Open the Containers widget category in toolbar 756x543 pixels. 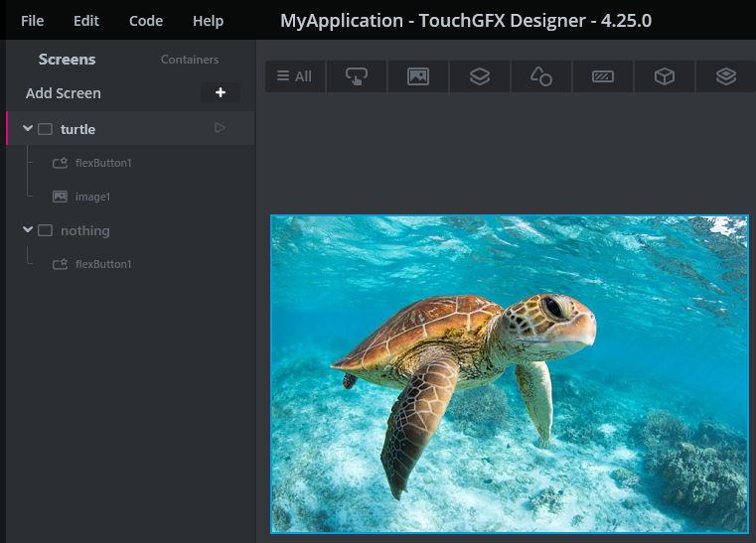[480, 76]
